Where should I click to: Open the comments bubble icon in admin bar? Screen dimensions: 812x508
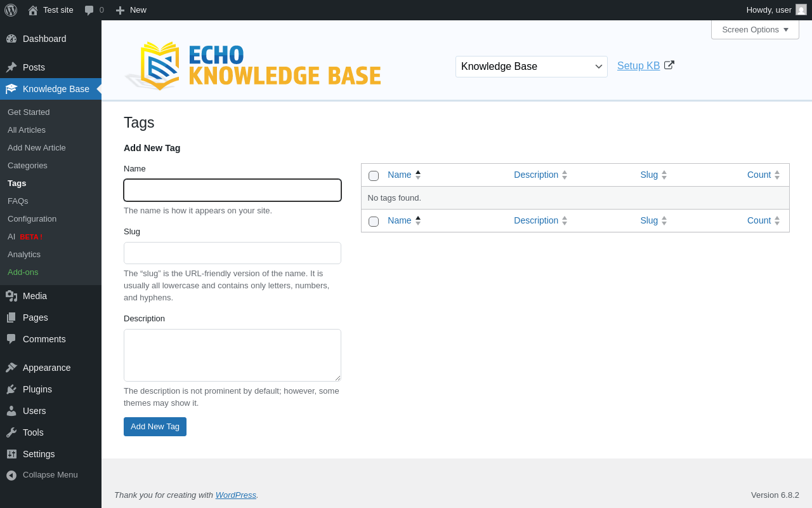point(89,10)
